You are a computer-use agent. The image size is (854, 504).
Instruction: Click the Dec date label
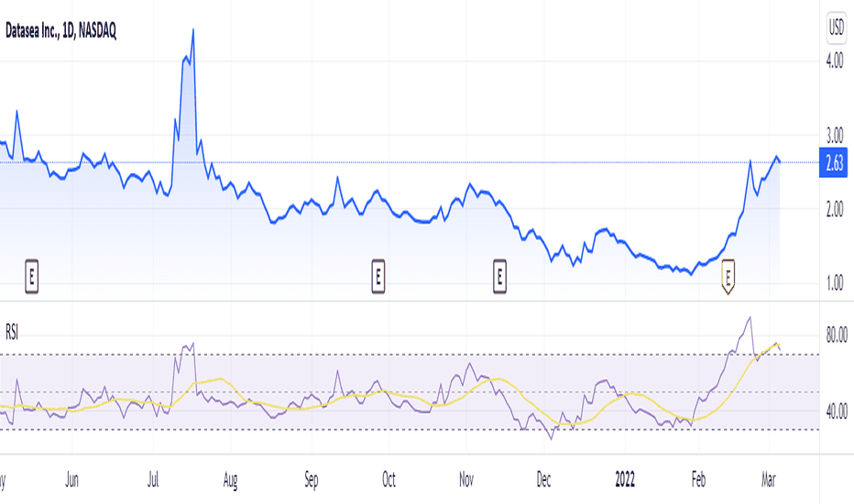543,479
